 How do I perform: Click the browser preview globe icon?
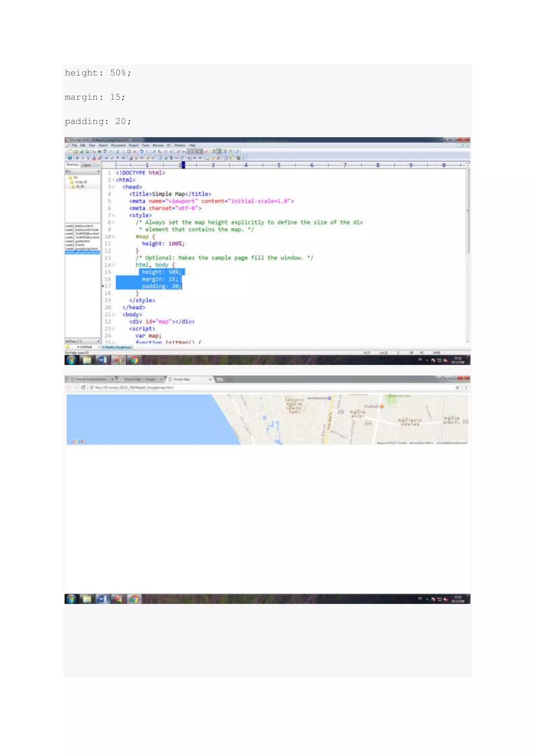click(x=69, y=158)
